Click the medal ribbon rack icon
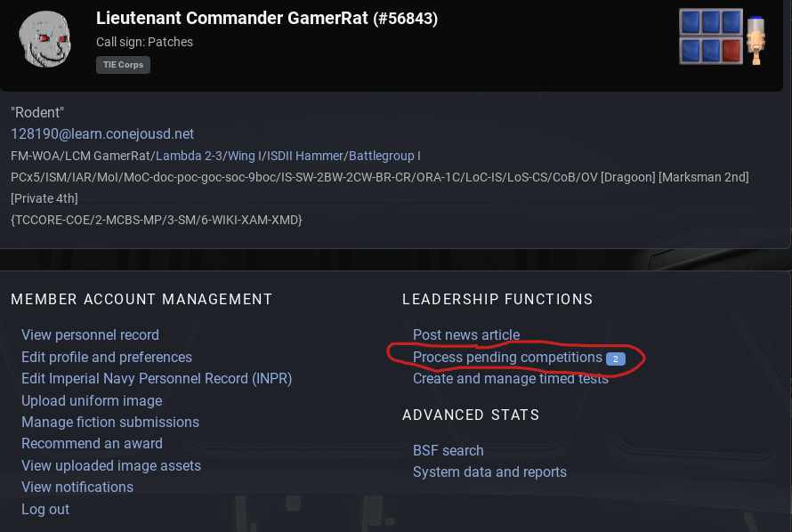 click(x=722, y=36)
